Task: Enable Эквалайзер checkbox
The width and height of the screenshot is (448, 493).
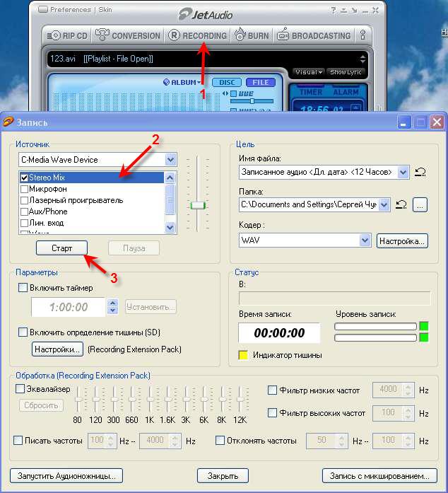Action: pyautogui.click(x=20, y=388)
